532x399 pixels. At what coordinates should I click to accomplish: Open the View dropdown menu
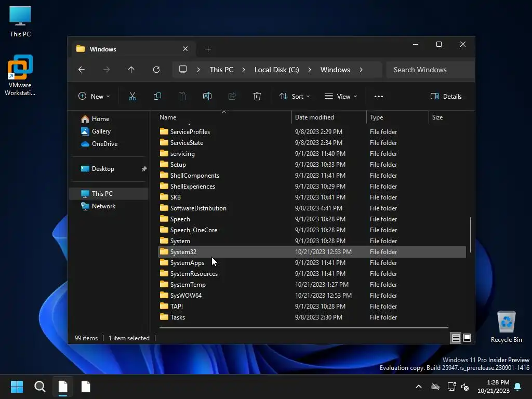[x=341, y=97]
